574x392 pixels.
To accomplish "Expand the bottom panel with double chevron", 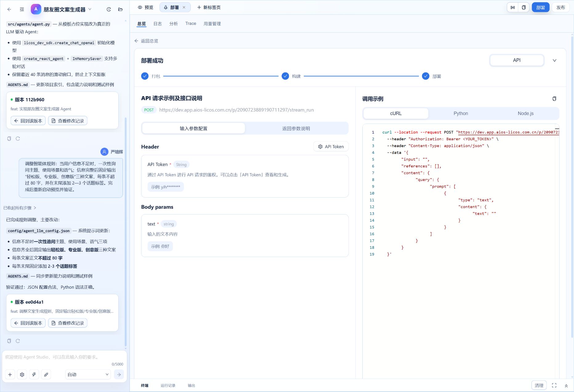I will coord(566,386).
